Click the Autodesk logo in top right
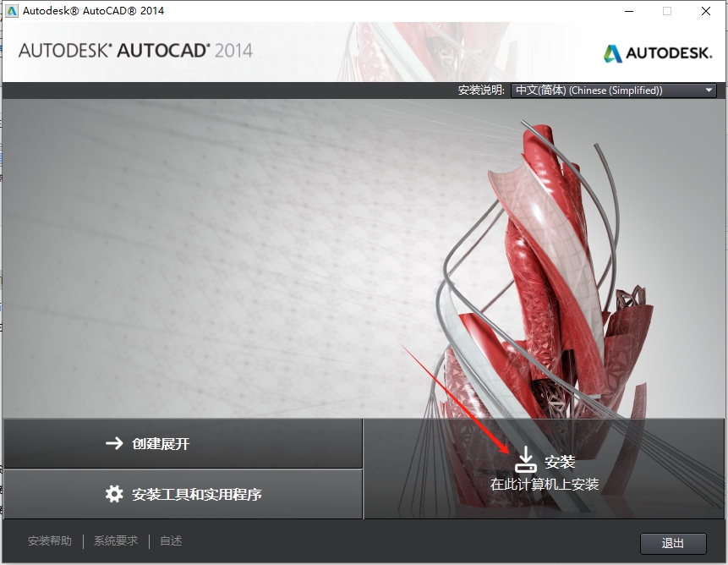The width and height of the screenshot is (728, 565). click(x=657, y=52)
